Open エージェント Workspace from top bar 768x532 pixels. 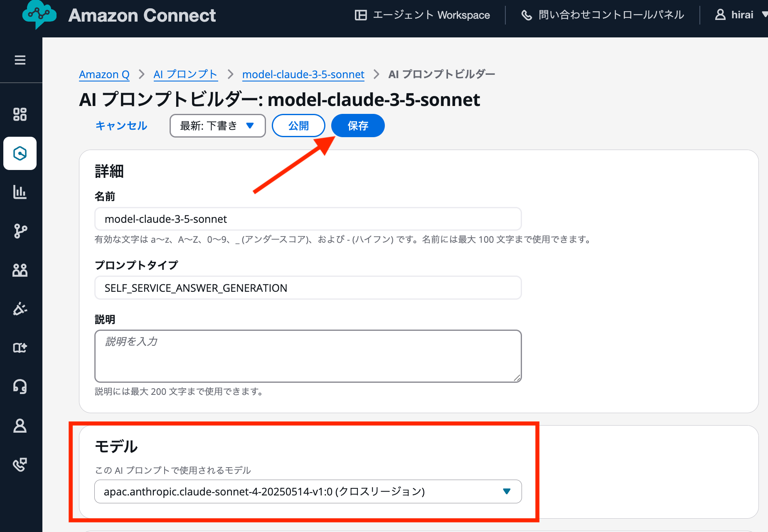(423, 15)
